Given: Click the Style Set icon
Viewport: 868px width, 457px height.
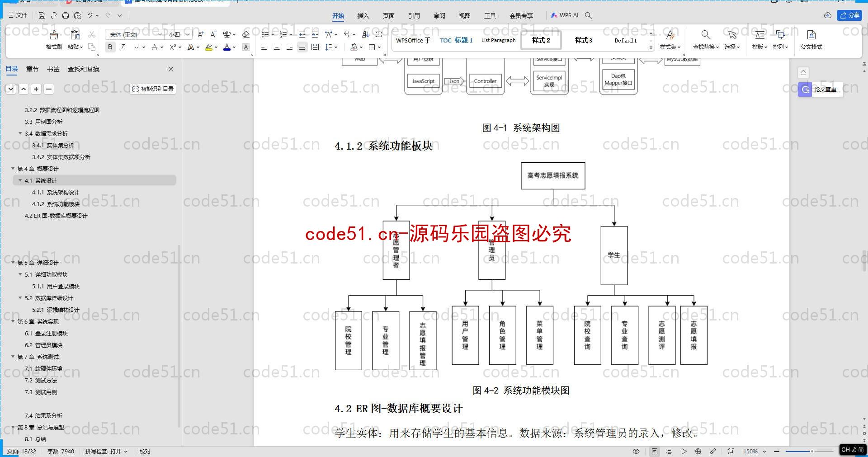Looking at the screenshot, I should pos(670,35).
